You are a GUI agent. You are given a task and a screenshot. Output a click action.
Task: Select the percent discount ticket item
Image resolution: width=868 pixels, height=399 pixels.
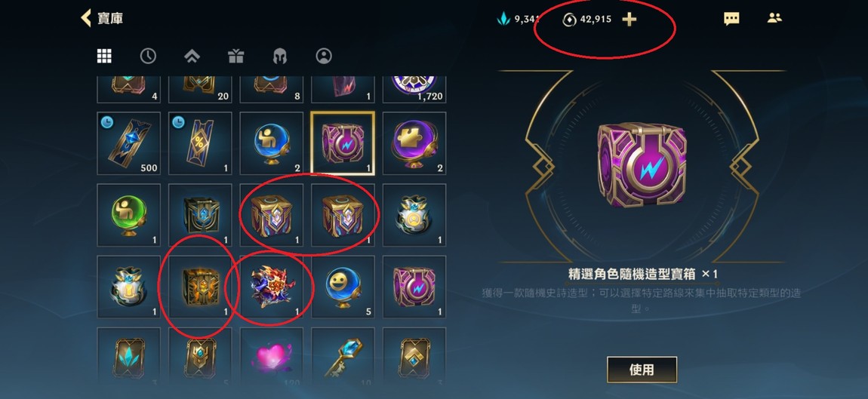[200, 143]
